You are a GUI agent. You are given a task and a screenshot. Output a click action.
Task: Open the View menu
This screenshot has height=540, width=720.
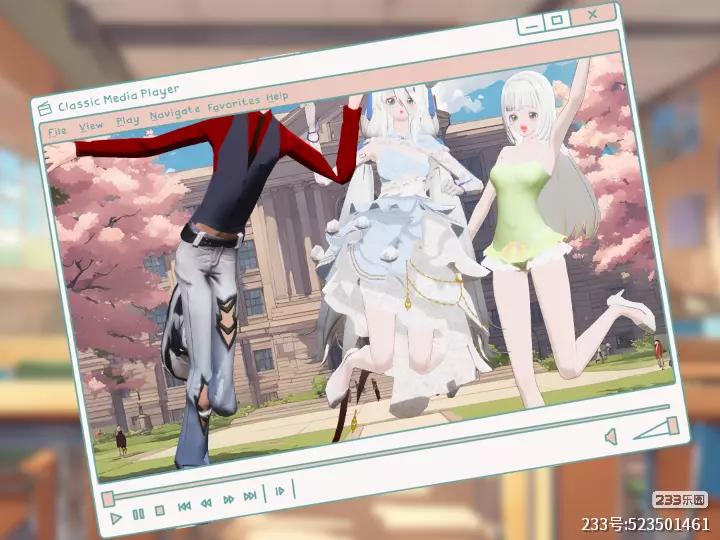(90, 126)
